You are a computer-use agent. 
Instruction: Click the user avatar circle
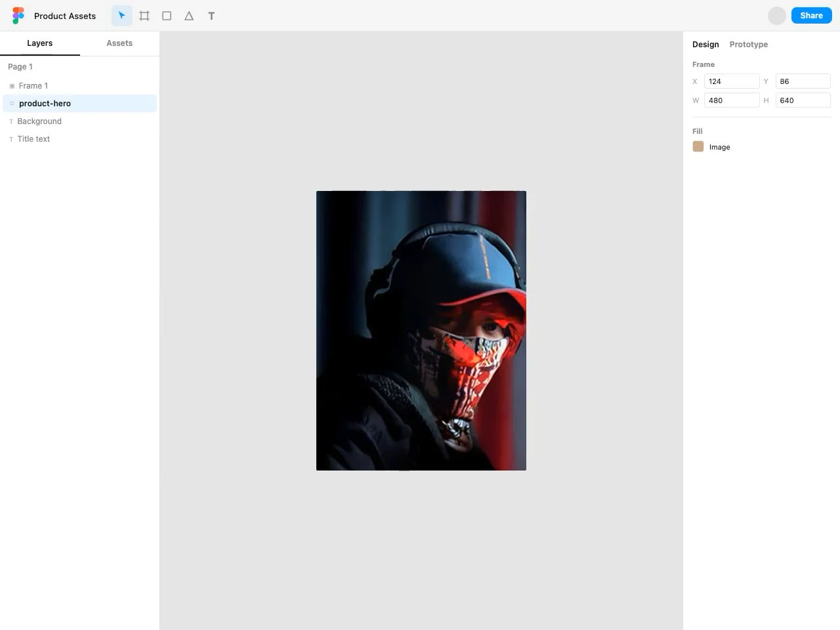coord(777,16)
